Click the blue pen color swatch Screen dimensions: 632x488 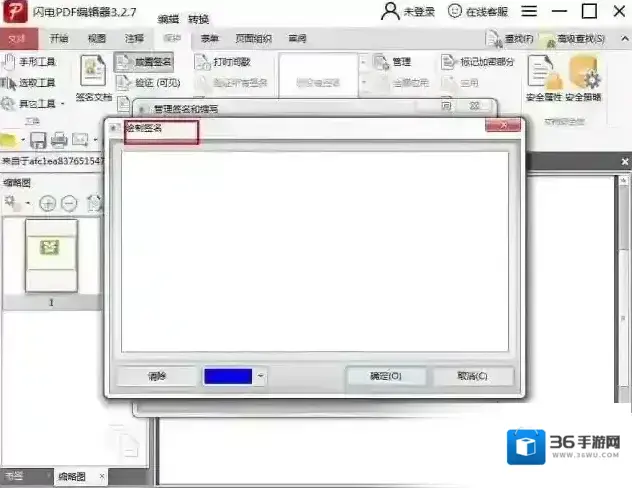tap(228, 376)
